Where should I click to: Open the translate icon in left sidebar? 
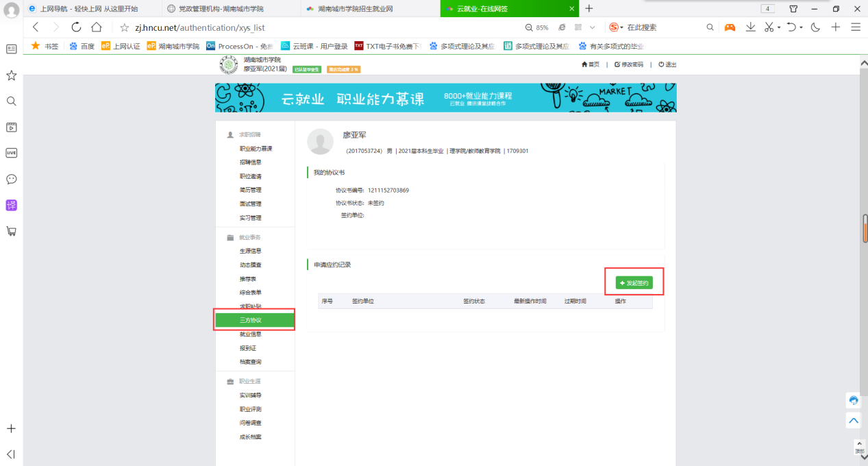click(x=11, y=205)
